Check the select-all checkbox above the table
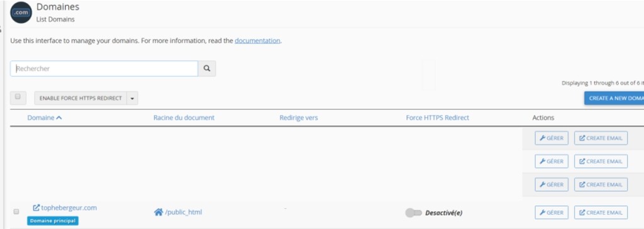 click(17, 97)
